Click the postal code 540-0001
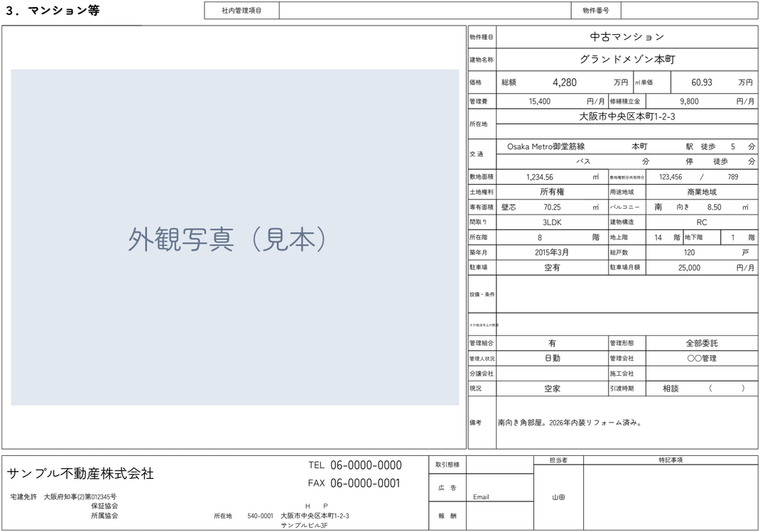The image size is (760, 532). 260,516
